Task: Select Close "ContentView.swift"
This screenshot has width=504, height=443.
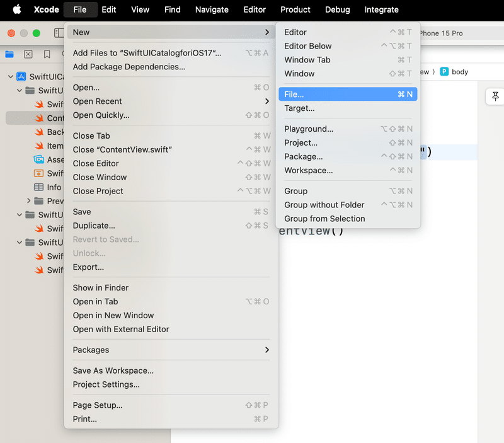Action: (171, 149)
